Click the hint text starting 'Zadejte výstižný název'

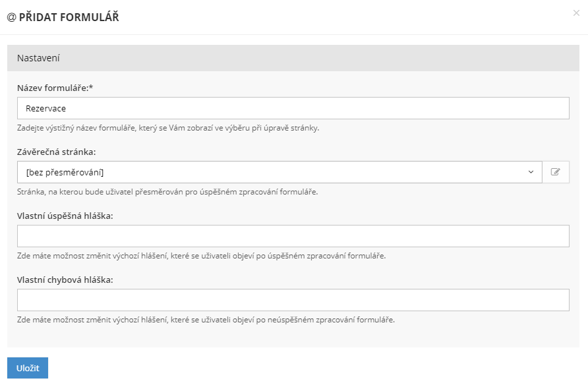pyautogui.click(x=168, y=128)
